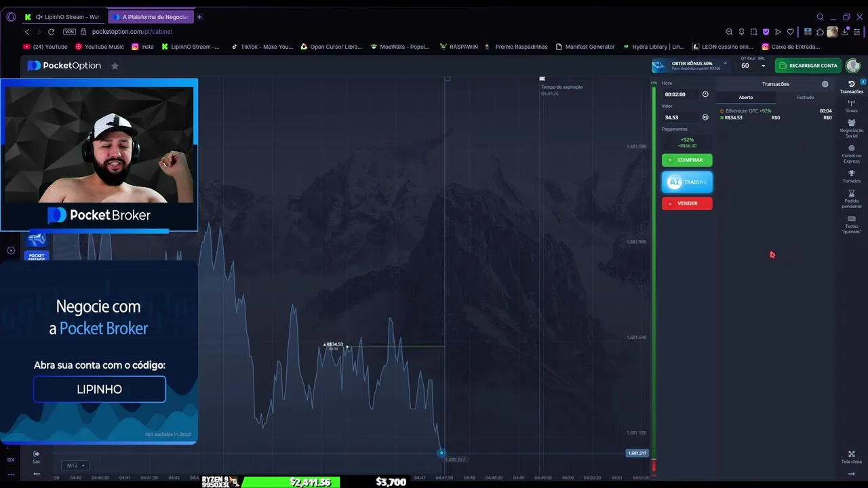Open LEON cassino bookmark
Screen dimensions: 868x488
tap(723, 47)
